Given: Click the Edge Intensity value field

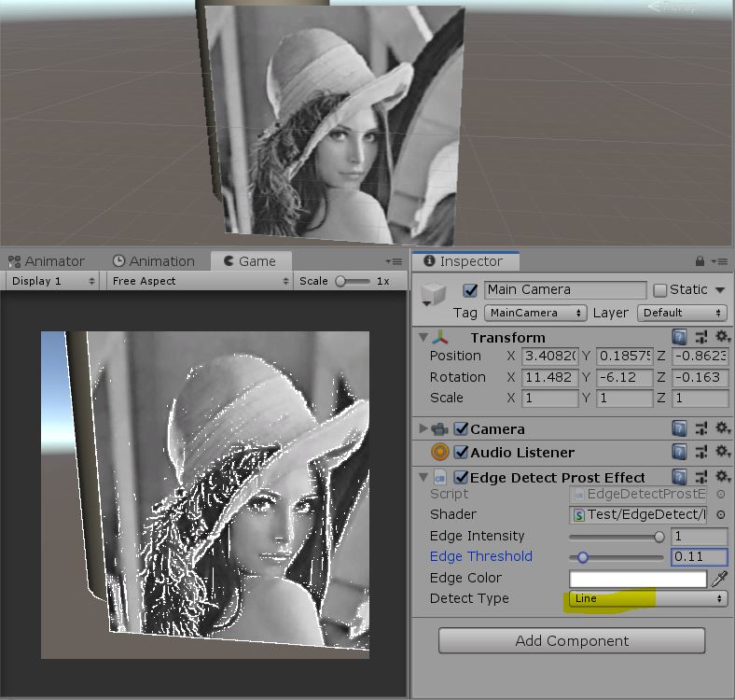Looking at the screenshot, I should (699, 536).
